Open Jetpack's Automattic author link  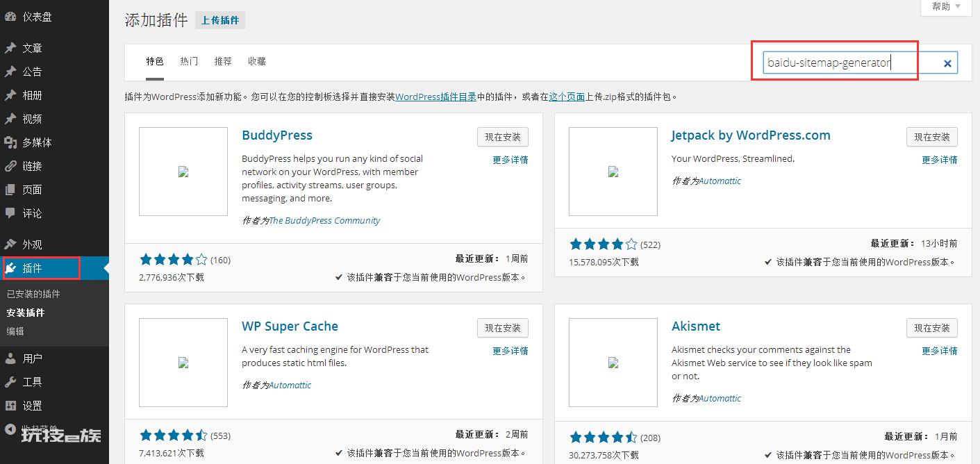click(x=720, y=181)
